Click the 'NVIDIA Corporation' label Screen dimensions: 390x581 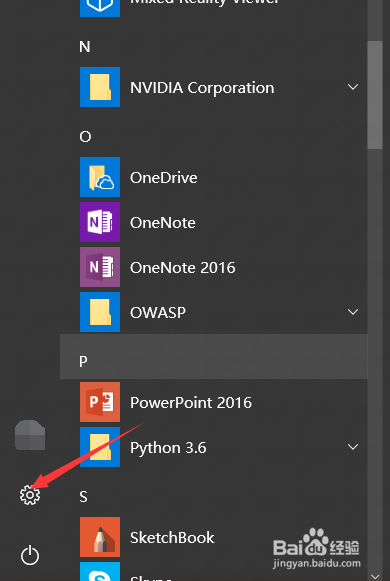(202, 88)
